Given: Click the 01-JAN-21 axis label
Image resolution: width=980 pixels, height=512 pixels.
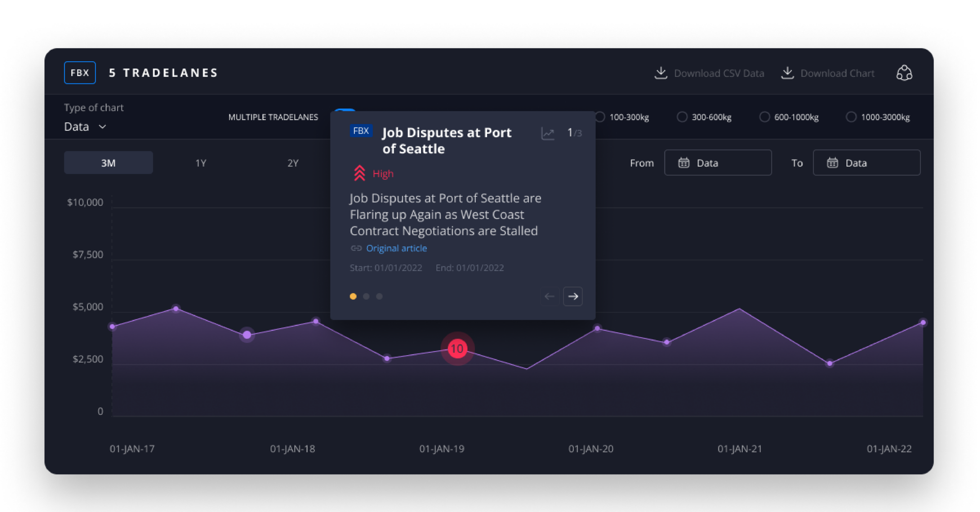Looking at the screenshot, I should coord(740,449).
